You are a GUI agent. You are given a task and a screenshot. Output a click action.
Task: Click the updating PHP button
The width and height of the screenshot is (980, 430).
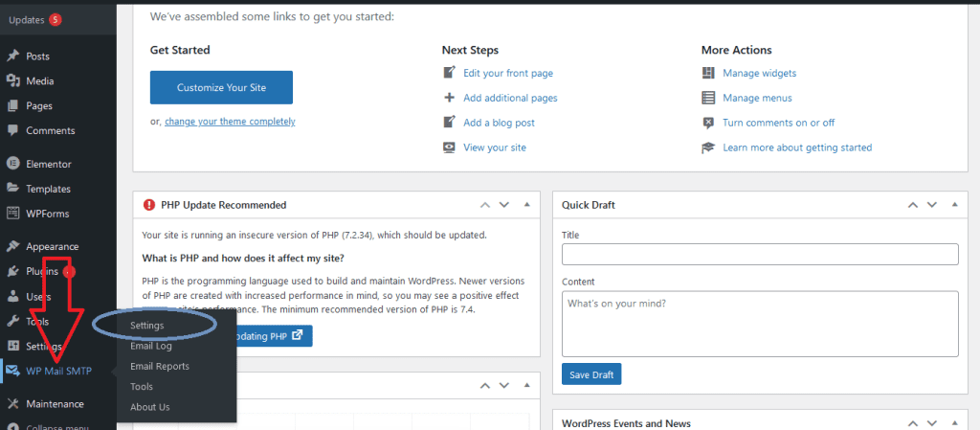[x=275, y=335]
